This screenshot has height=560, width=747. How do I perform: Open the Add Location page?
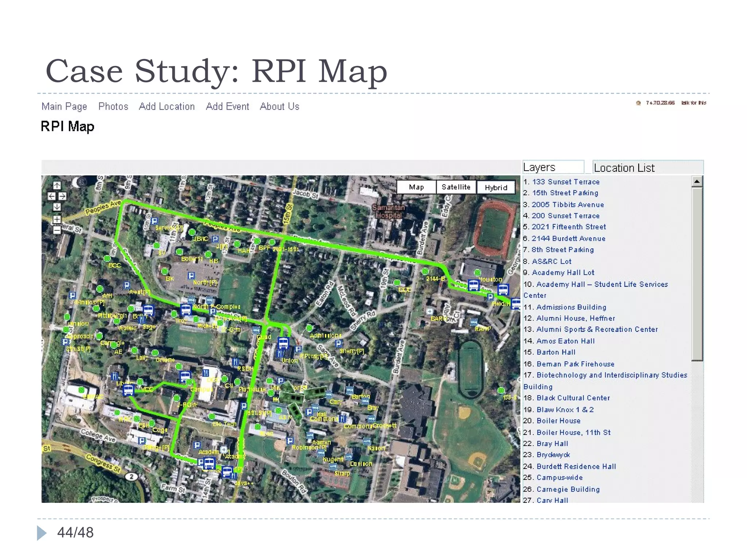pos(167,106)
